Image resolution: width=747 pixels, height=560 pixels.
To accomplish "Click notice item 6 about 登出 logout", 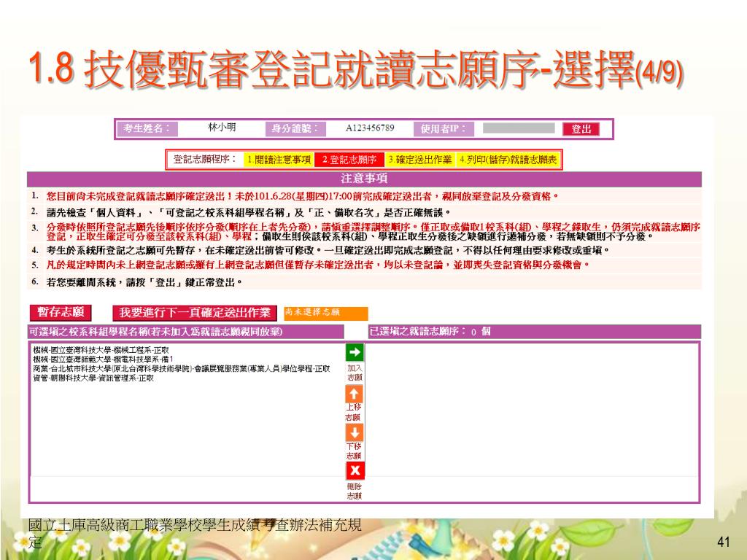I will pyautogui.click(x=365, y=282).
